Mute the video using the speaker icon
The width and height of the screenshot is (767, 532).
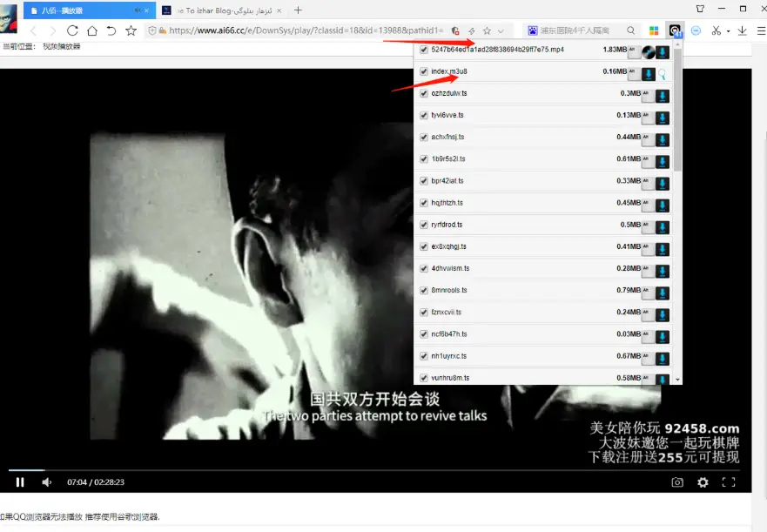(47, 481)
